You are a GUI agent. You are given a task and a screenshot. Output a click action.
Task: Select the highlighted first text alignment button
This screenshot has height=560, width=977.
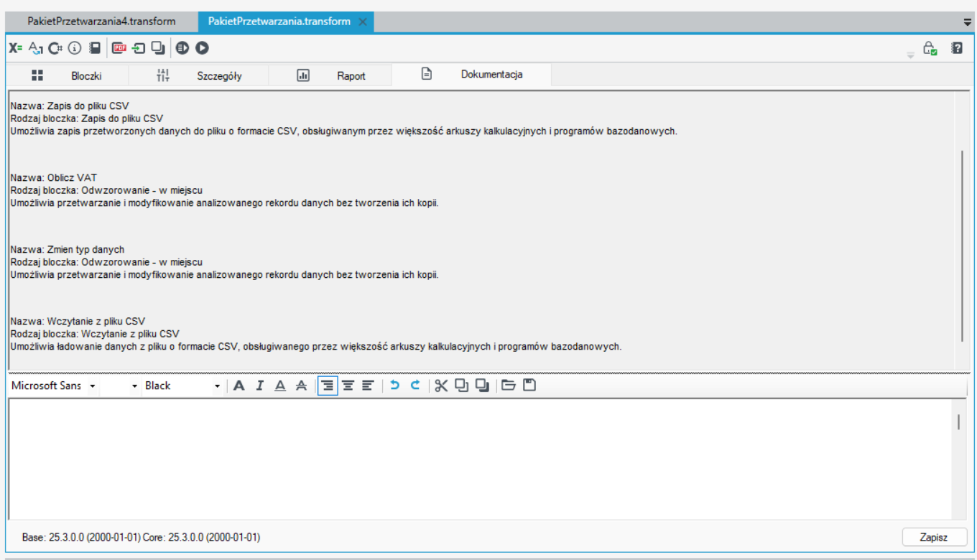[x=328, y=386]
